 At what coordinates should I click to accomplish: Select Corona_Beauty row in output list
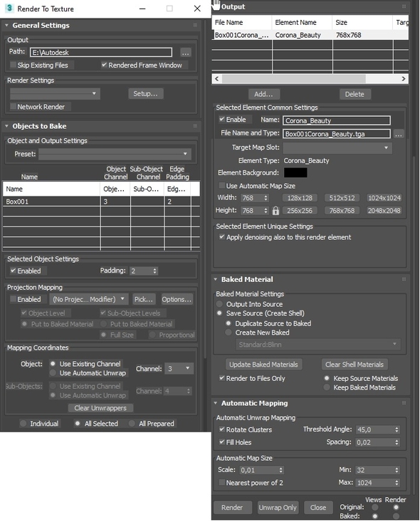(x=310, y=35)
